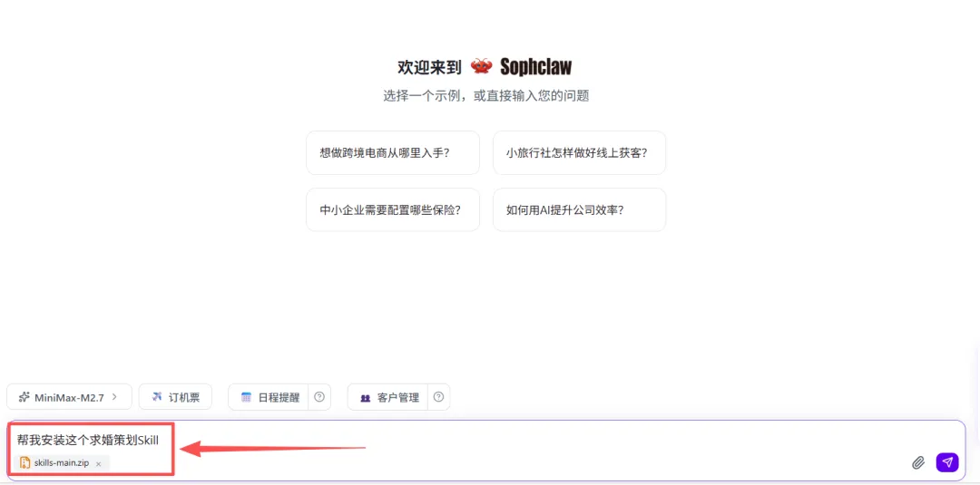The width and height of the screenshot is (980, 485).
Task: Select example 中小企业需要配置哪些保险?
Action: (393, 209)
